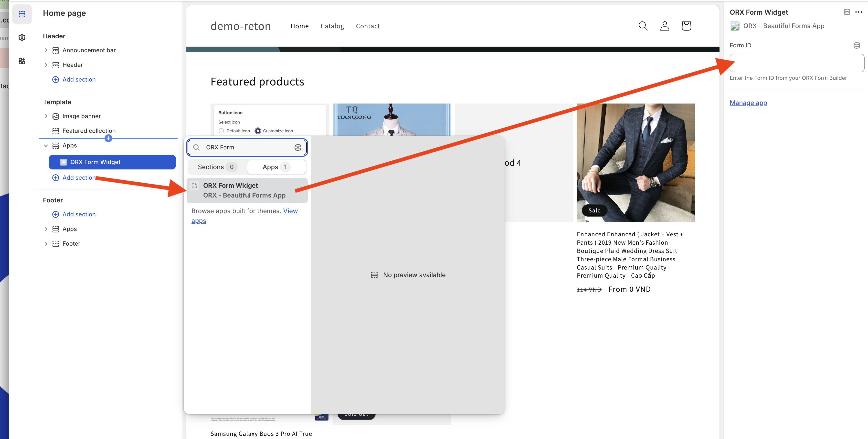Click the storefront search magnifier icon

tap(643, 26)
